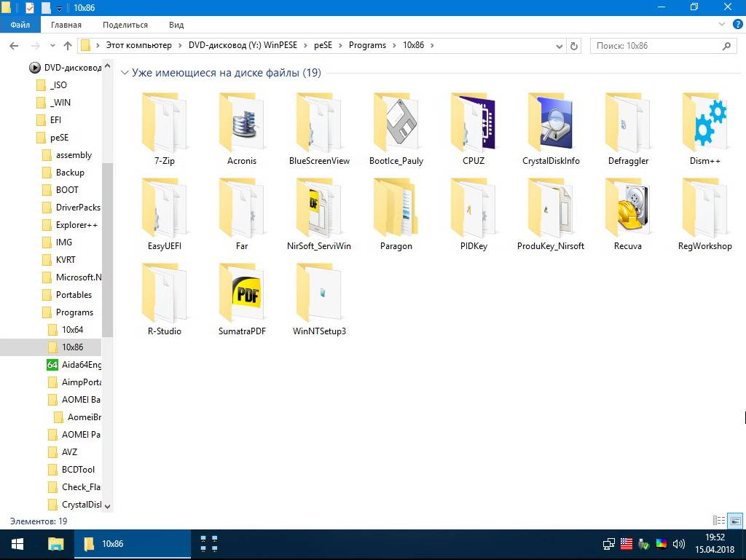This screenshot has width=746, height=560.
Task: Open the BlueScreenView folder
Action: click(319, 129)
